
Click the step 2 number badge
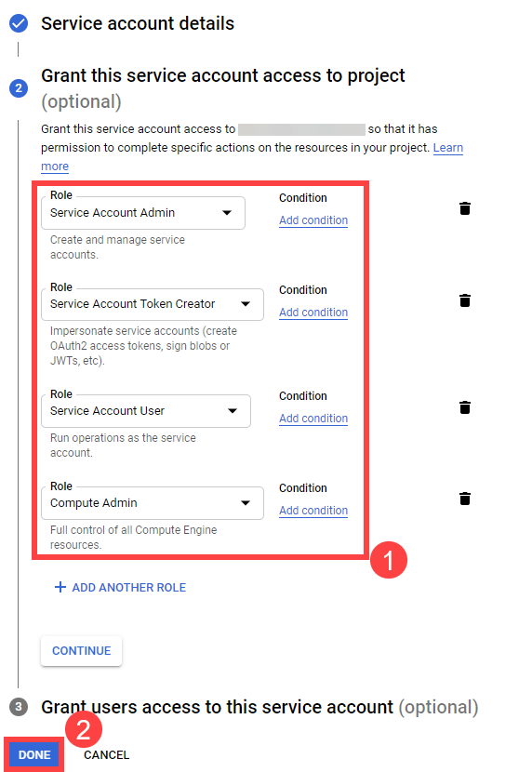click(19, 88)
